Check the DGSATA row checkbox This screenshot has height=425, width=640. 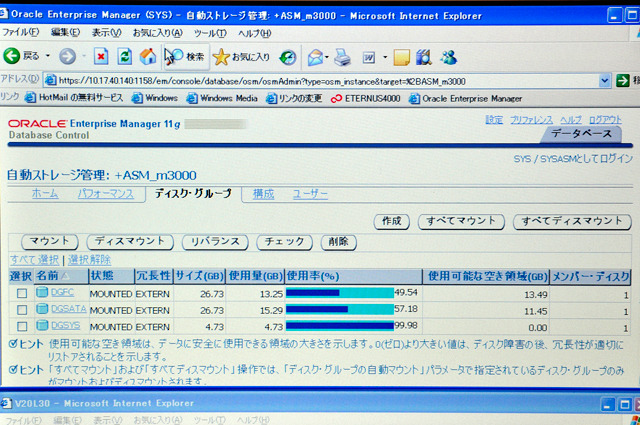(x=22, y=310)
